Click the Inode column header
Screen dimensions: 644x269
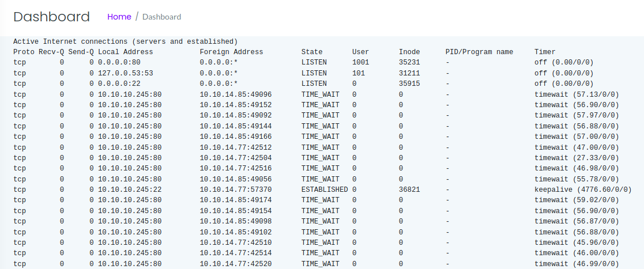(x=409, y=52)
